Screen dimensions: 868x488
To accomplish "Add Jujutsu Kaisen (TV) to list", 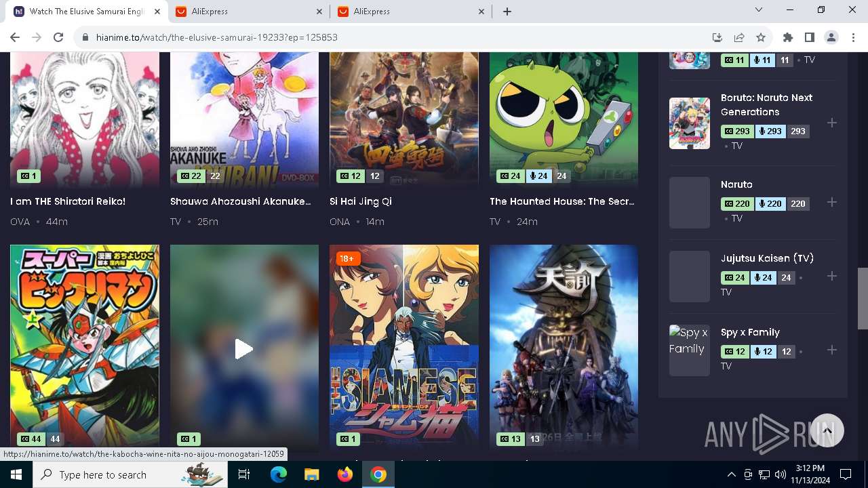I will click(x=832, y=276).
